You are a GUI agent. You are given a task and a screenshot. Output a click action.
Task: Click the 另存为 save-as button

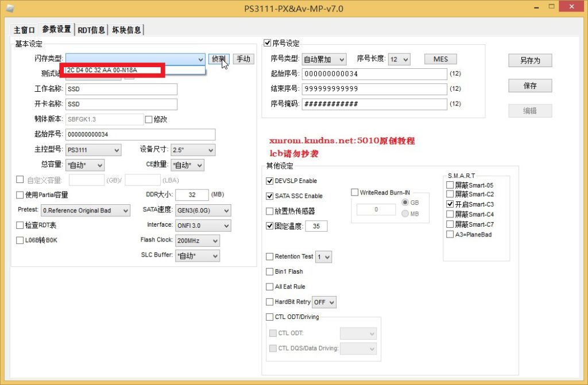(x=529, y=60)
